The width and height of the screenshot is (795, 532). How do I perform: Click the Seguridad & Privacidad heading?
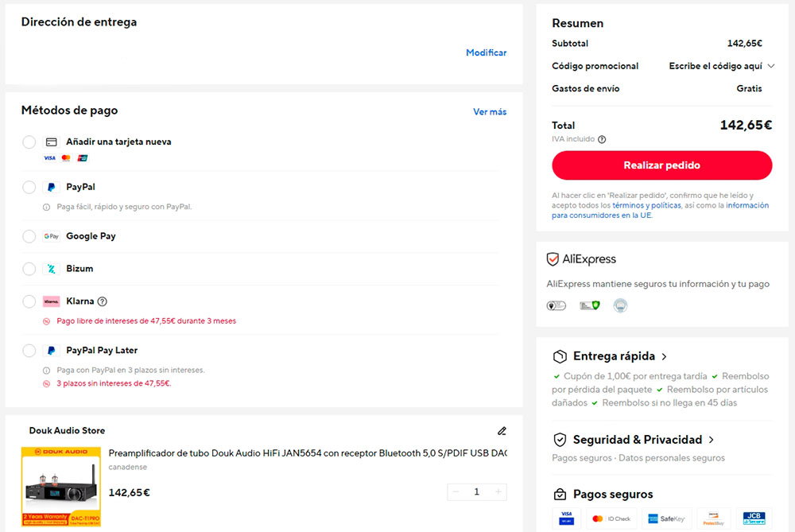tap(638, 440)
